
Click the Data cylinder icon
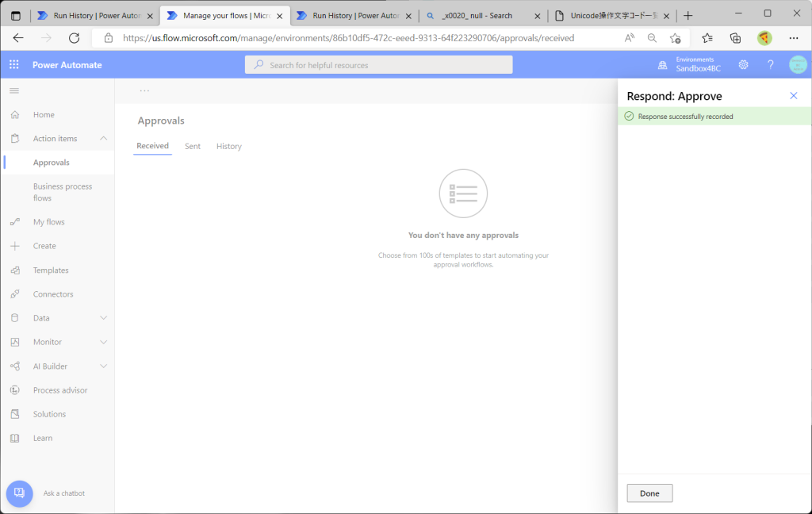coord(15,317)
